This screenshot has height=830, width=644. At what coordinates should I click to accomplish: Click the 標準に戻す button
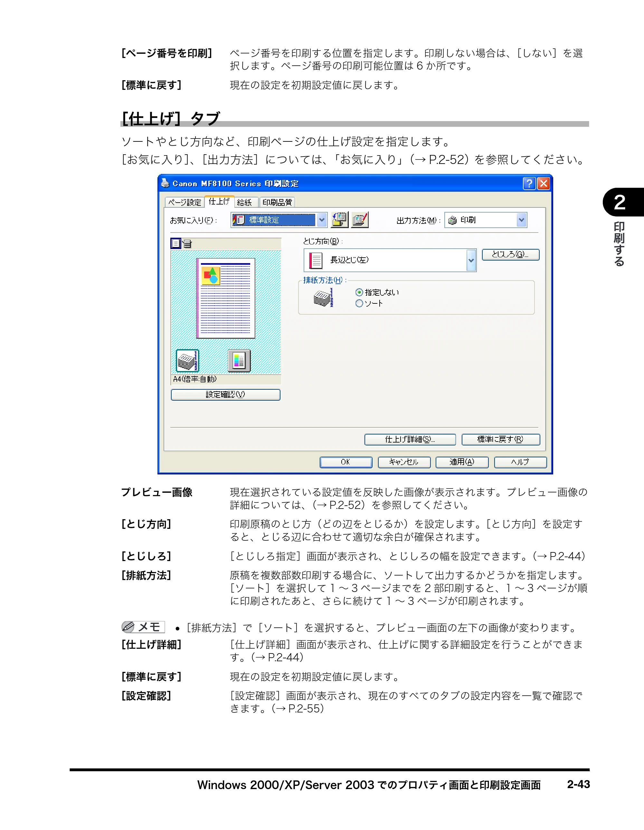click(500, 439)
